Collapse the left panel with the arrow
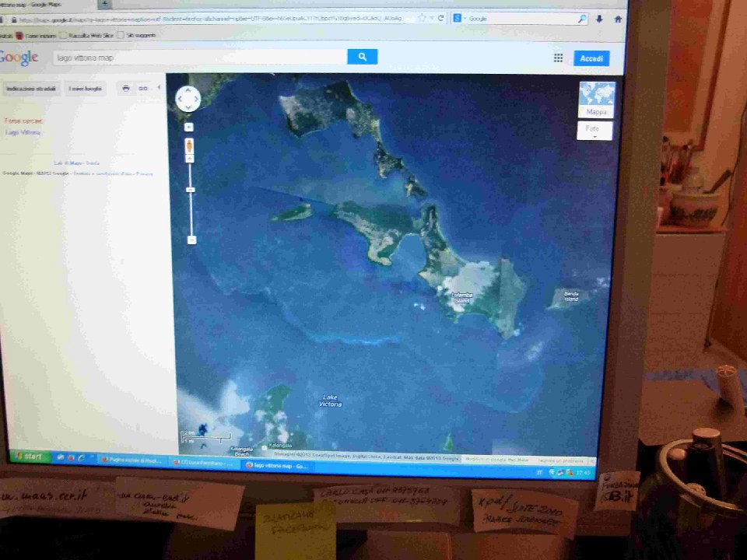The image size is (747, 560). (159, 88)
